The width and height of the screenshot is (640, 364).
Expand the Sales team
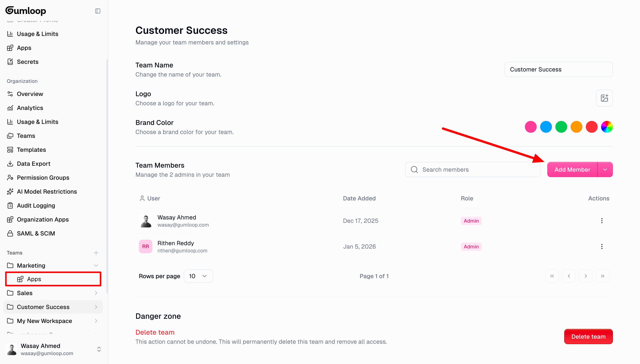pyautogui.click(x=96, y=293)
